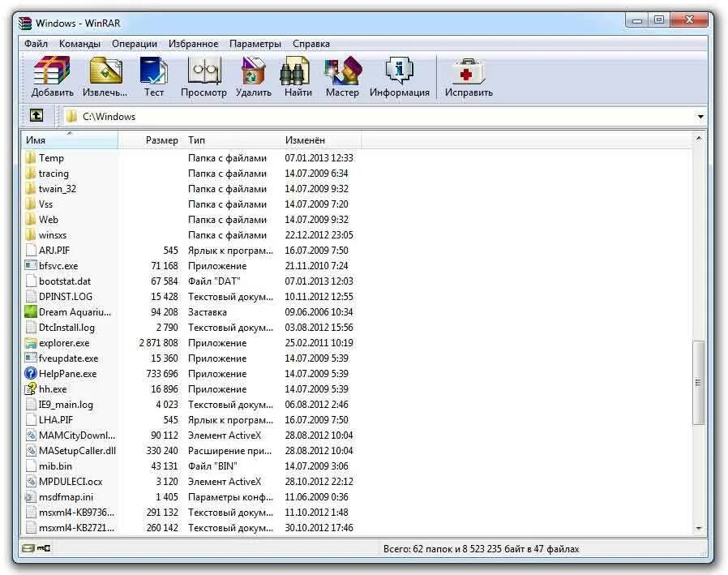Select the winsxs folder icon

coord(31,235)
